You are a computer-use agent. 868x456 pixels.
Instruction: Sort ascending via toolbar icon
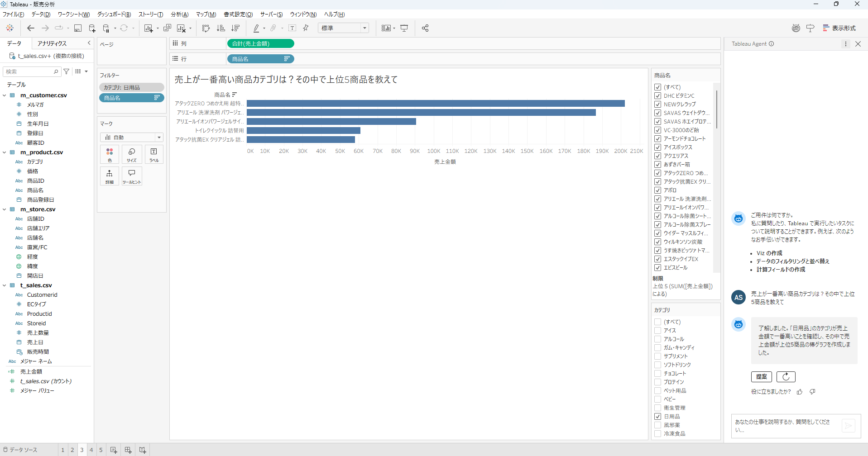tap(221, 28)
